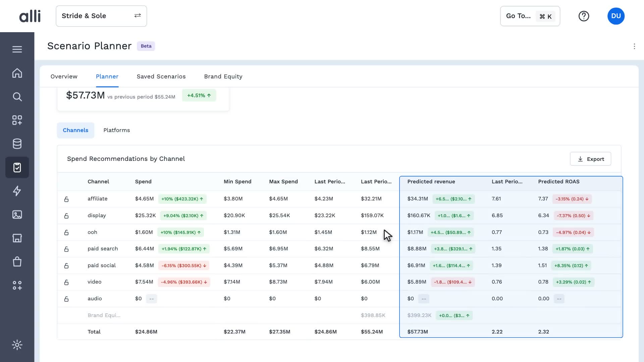This screenshot has width=644, height=362.
Task: Select the Channels view
Action: (x=75, y=130)
